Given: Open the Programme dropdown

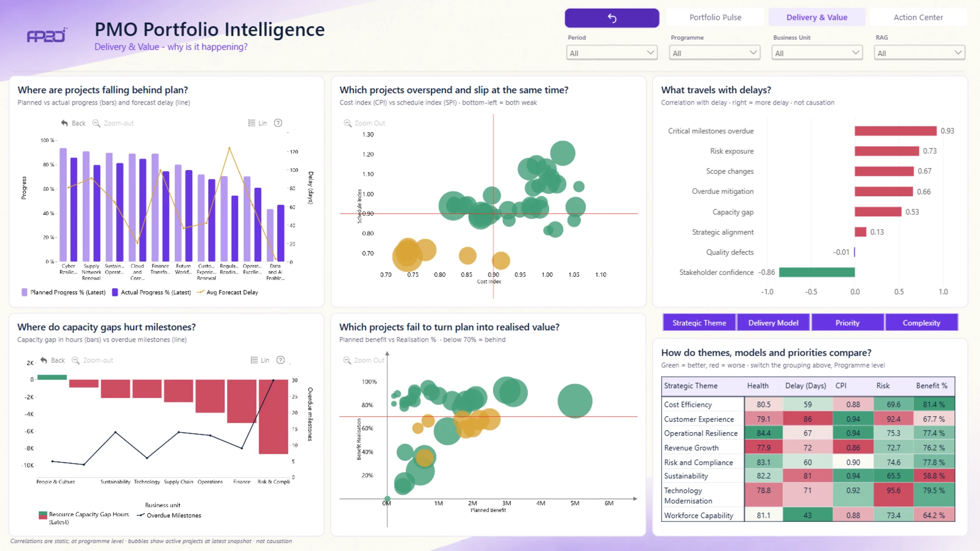Looking at the screenshot, I should point(715,53).
